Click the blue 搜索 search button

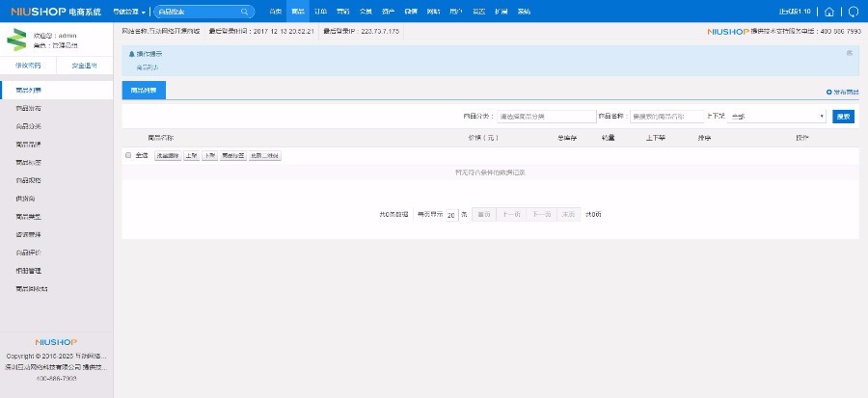[x=843, y=117]
